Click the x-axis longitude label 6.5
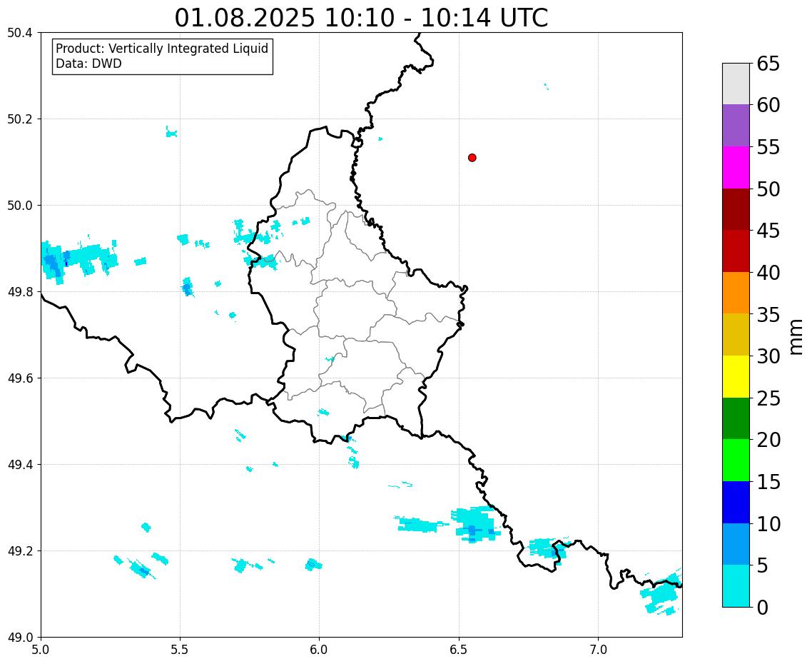Image resolution: width=812 pixels, height=664 pixels. [459, 650]
